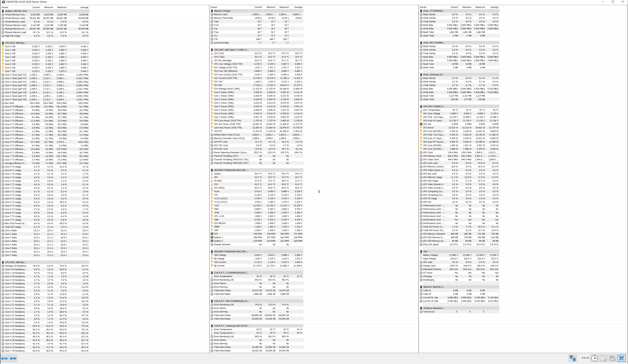Viewport: 628px width, 364px height.
Task: Collapse the UPS sensor group
Action: click(425, 251)
